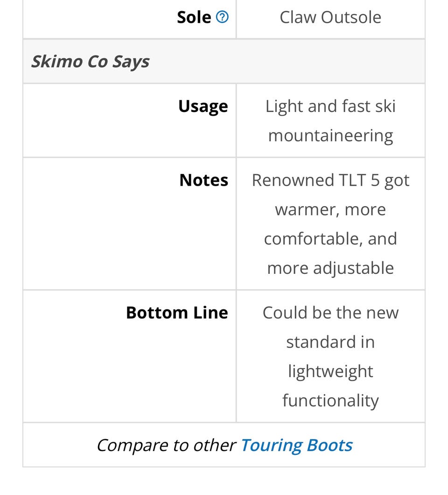Open the Touring Boots comparison link
This screenshot has width=448, height=495.
[296, 445]
